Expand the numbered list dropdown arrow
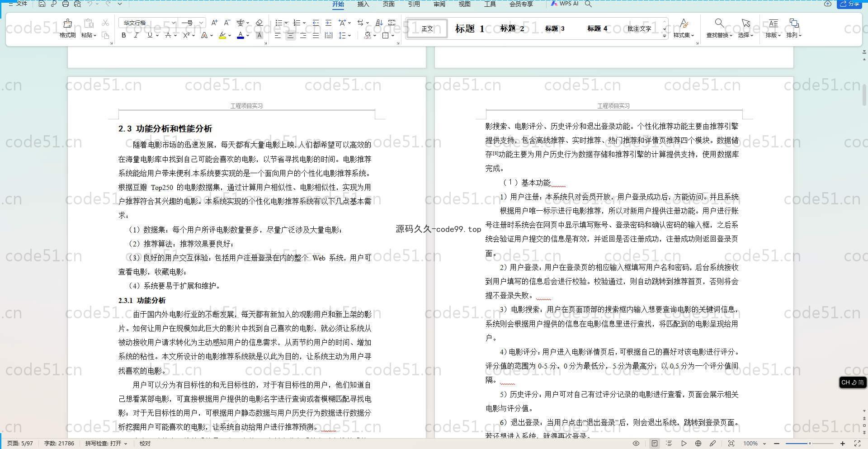868x449 pixels. click(304, 23)
